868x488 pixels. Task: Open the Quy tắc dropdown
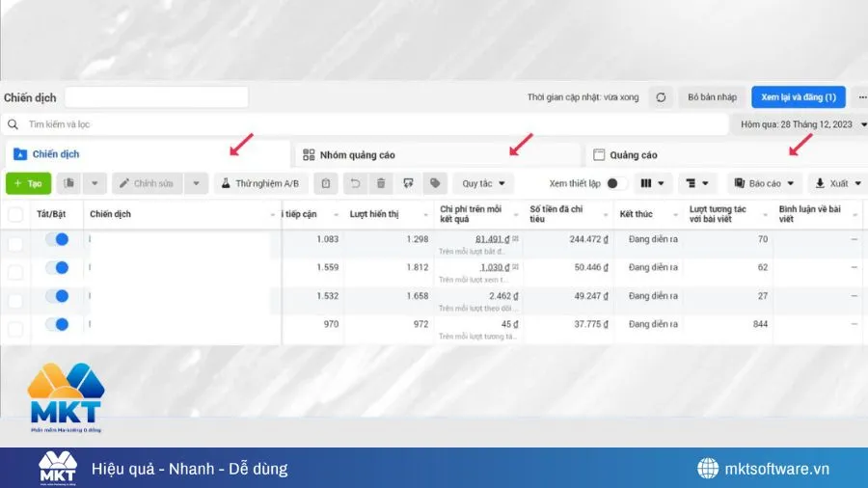pos(483,183)
